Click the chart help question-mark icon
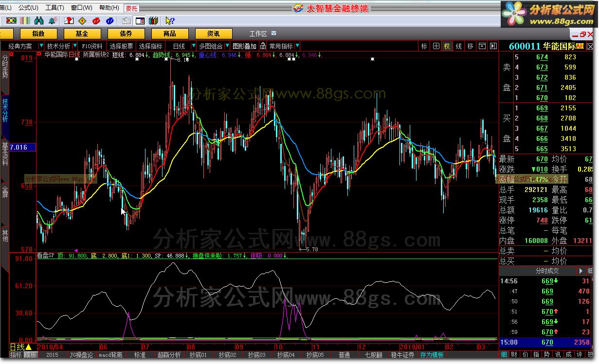This screenshot has width=599, height=364. pyautogui.click(x=69, y=20)
